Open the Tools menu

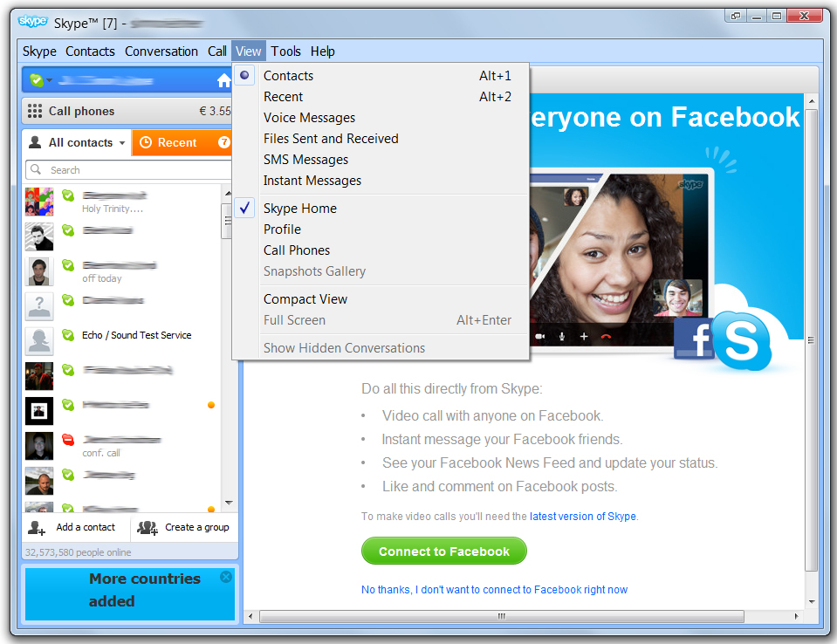coord(285,51)
